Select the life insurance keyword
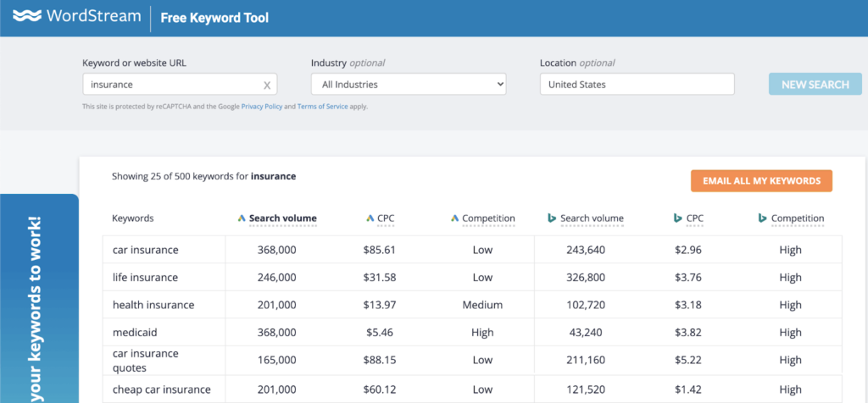Screen dimensions: 868x403 click(x=146, y=278)
